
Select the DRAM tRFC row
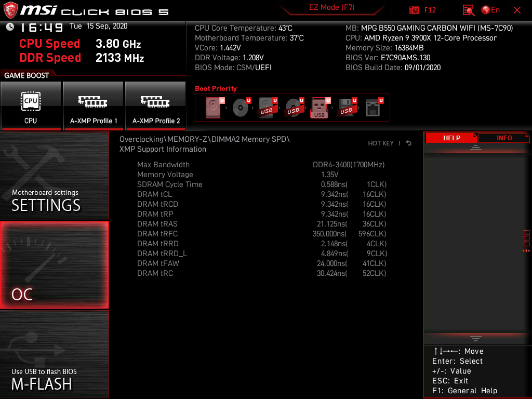(x=261, y=234)
